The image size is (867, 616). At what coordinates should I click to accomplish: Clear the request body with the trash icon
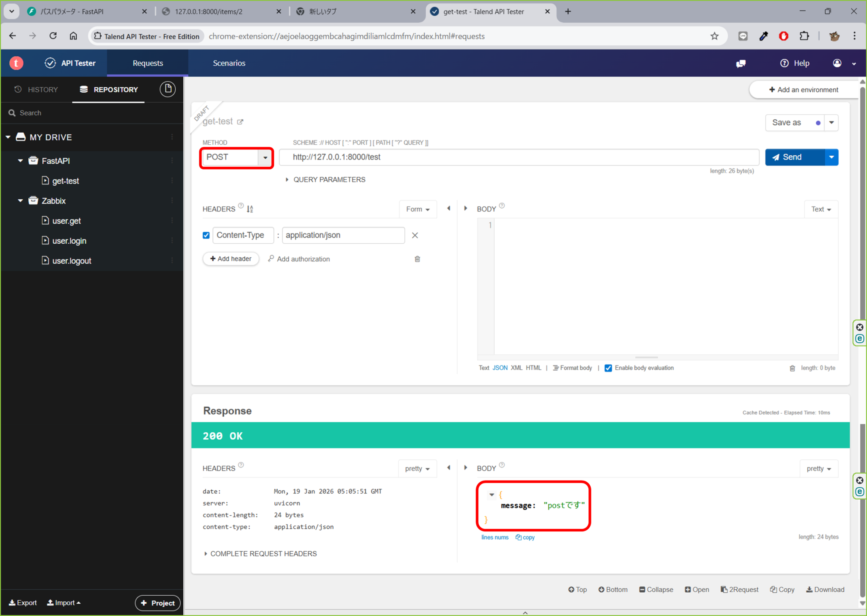793,368
